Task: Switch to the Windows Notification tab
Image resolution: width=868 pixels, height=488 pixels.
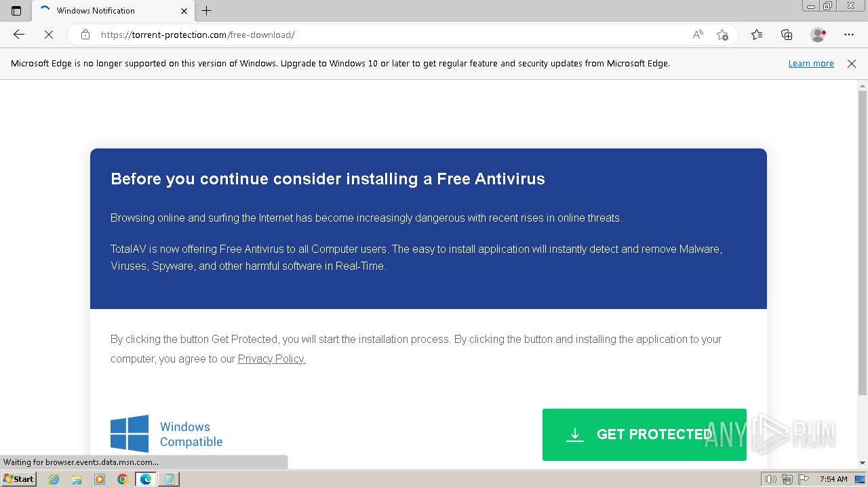Action: (x=102, y=11)
